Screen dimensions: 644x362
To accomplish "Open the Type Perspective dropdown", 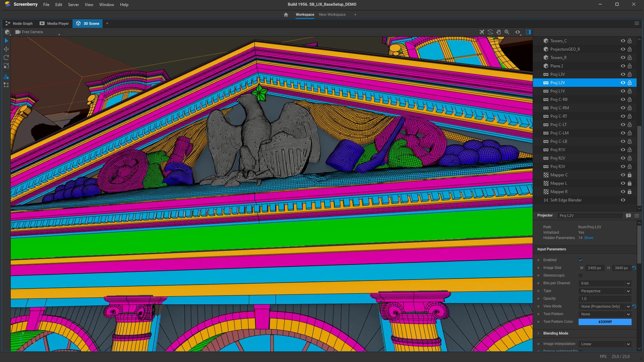I will (x=605, y=291).
